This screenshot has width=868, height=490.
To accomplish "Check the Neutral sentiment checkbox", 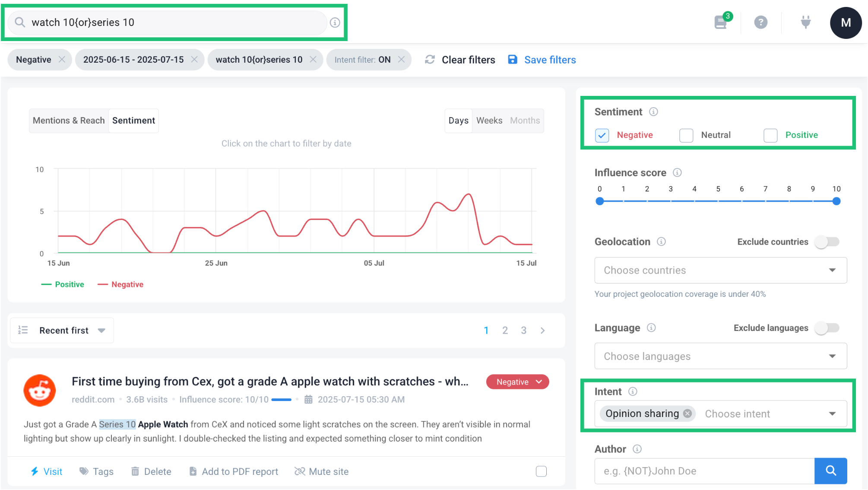I will tap(686, 135).
